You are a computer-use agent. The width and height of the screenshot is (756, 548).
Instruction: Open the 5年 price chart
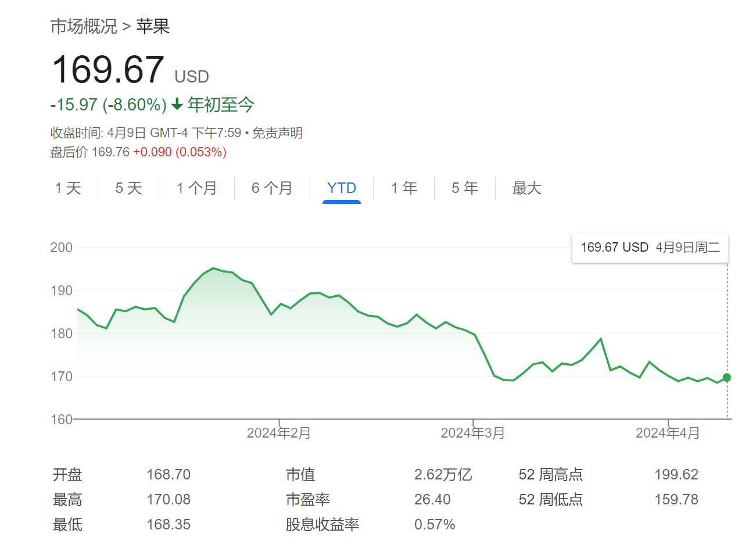(x=464, y=188)
